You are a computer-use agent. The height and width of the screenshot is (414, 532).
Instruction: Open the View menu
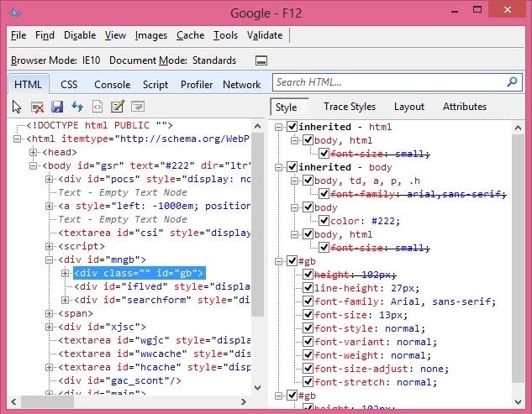(115, 35)
